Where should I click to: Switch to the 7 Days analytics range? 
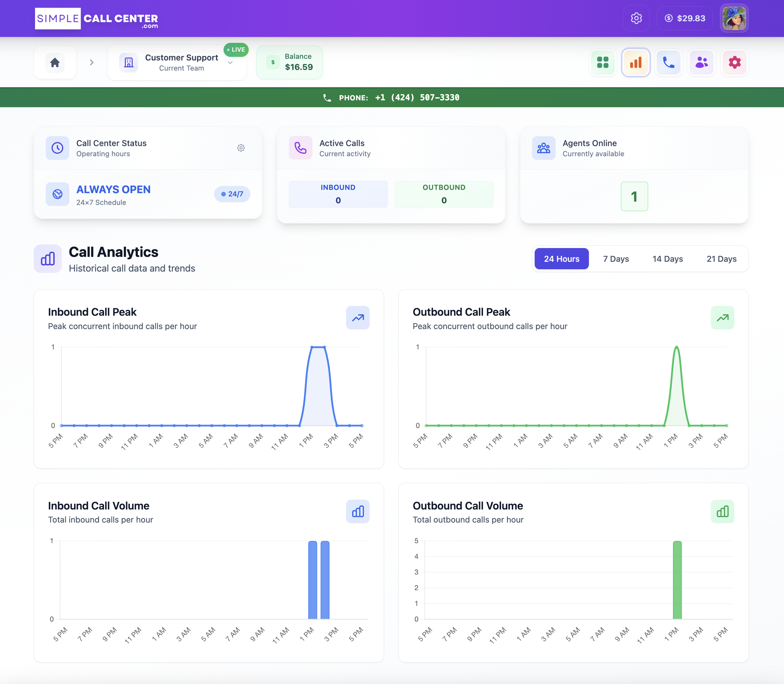tap(615, 259)
